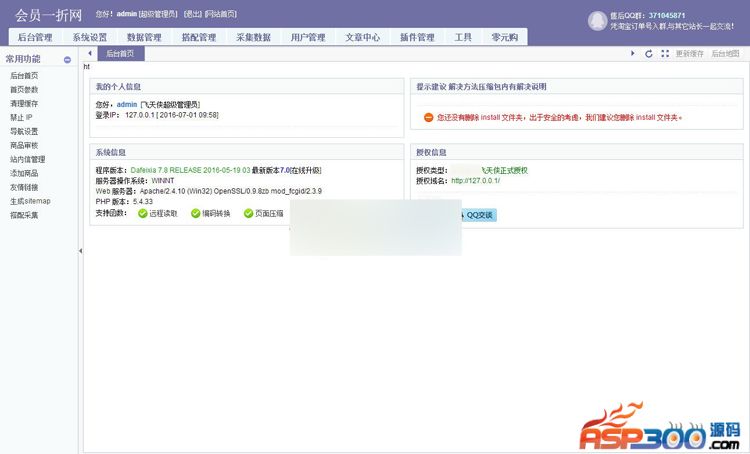Click the green check beside 远程读取
750x454 pixels.
143,213
